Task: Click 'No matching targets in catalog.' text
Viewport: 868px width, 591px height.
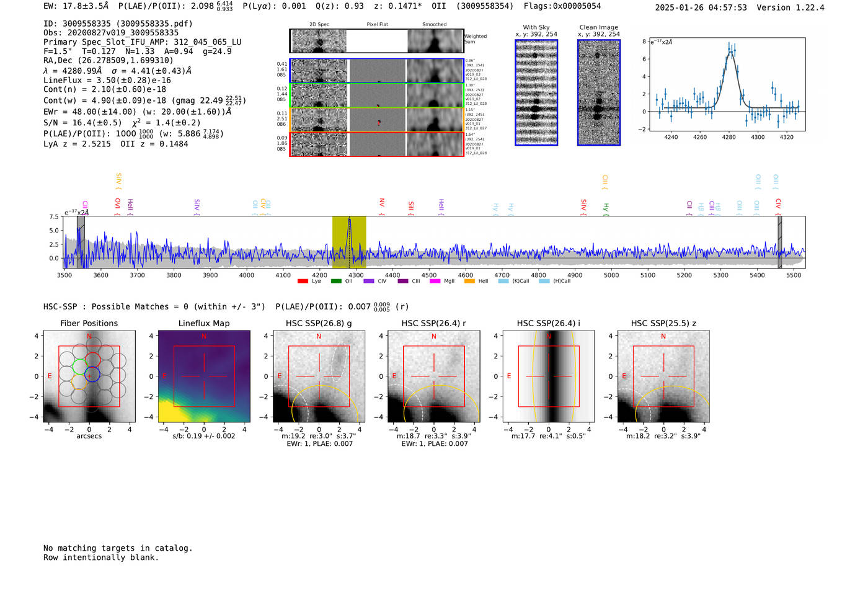Action: click(118, 548)
